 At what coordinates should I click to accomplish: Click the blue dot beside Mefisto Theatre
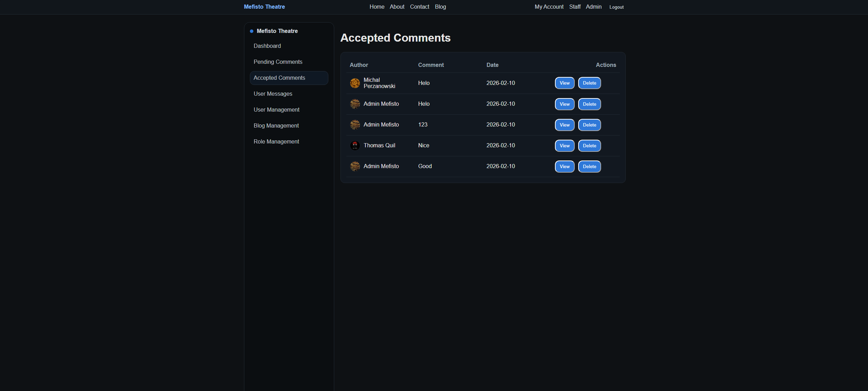point(251,31)
